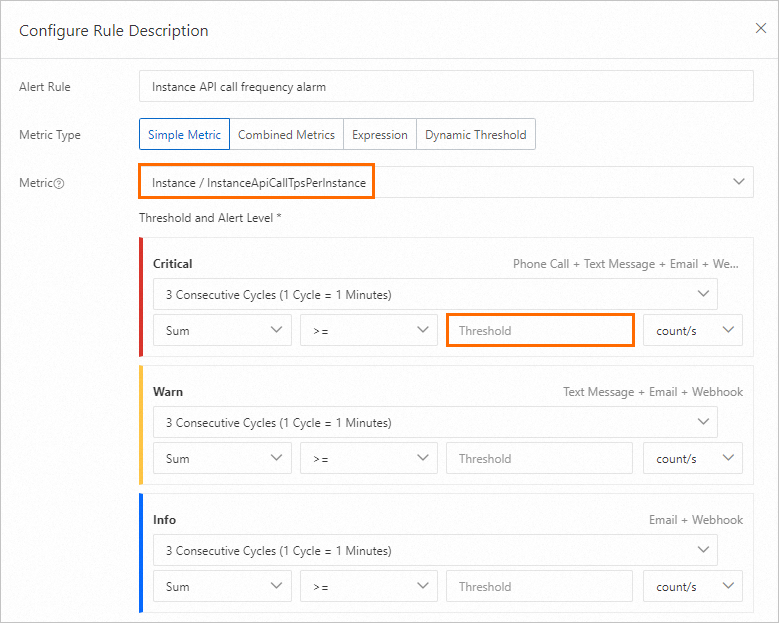Close the Configure Rule Description dialog
779x623 pixels.
(760, 28)
